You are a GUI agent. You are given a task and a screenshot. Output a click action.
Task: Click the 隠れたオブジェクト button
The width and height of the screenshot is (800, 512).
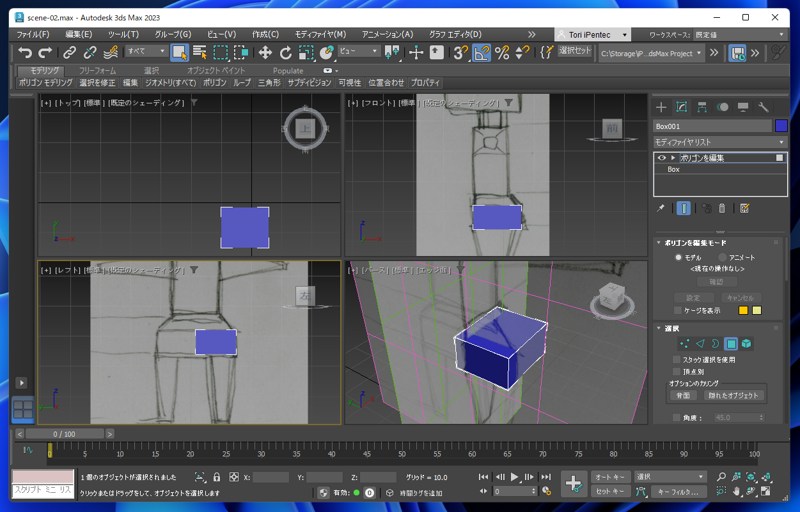click(733, 395)
